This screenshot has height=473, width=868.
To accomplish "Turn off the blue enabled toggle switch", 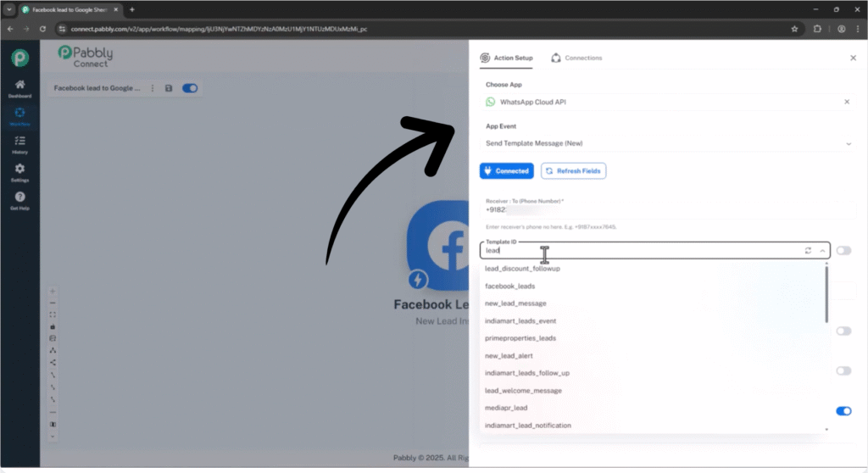I will [843, 411].
